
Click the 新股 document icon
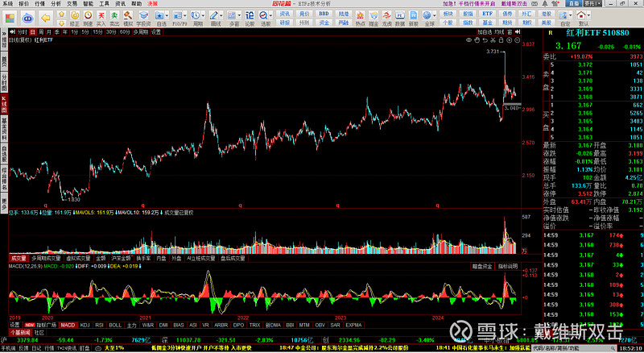[x=414, y=15]
